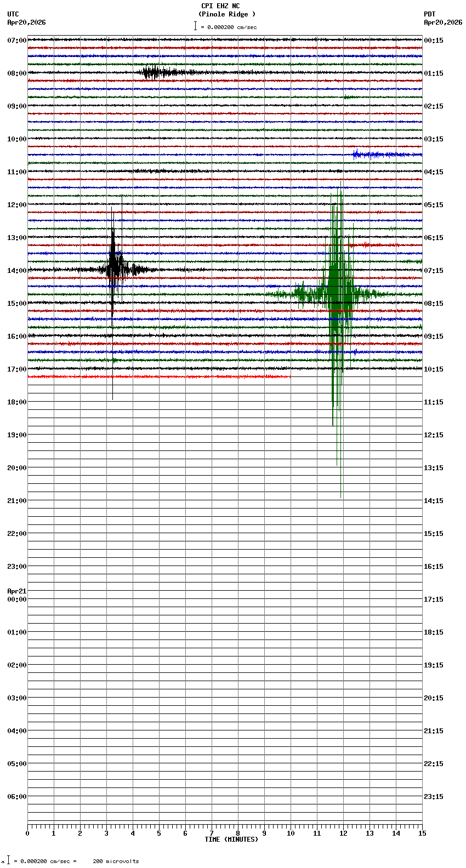The image size is (466, 868).
Task: Click the station title CPI EHZ NC
Action: click(220, 6)
